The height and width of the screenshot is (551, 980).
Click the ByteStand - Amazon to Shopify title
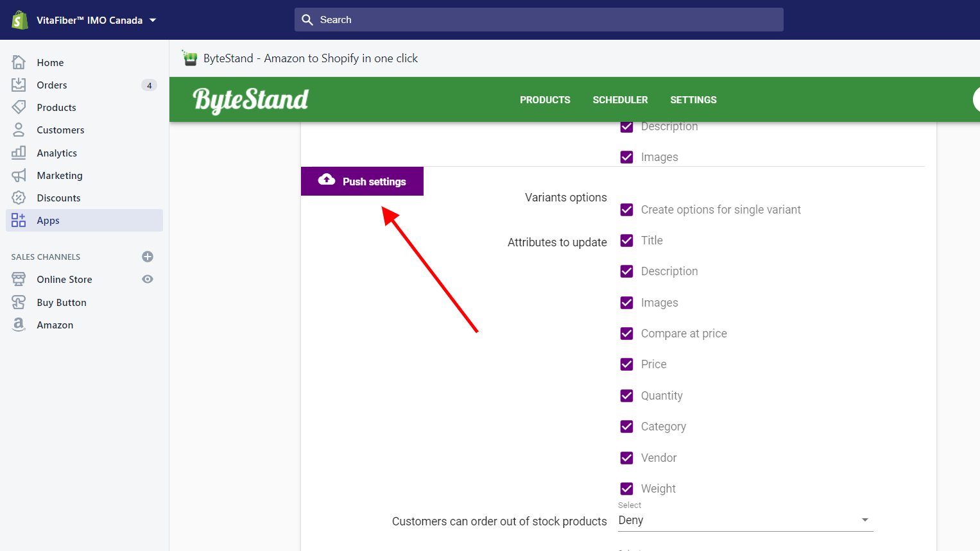coord(311,58)
